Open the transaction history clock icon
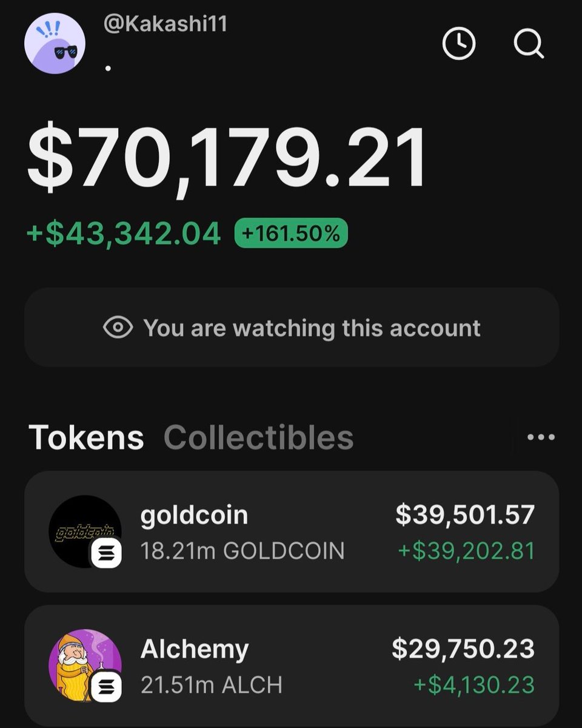 (x=459, y=44)
